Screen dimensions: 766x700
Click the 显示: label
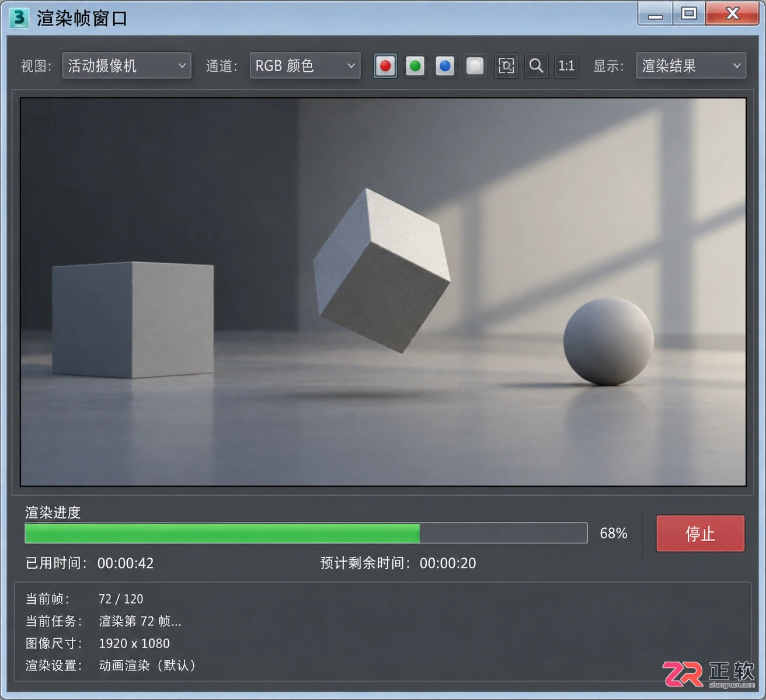coord(609,66)
